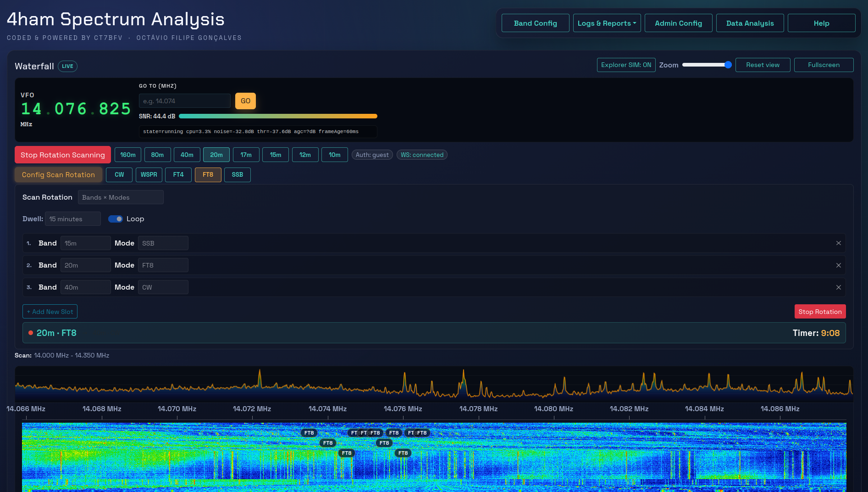Select the 10m band
868x492 pixels.
[335, 155]
